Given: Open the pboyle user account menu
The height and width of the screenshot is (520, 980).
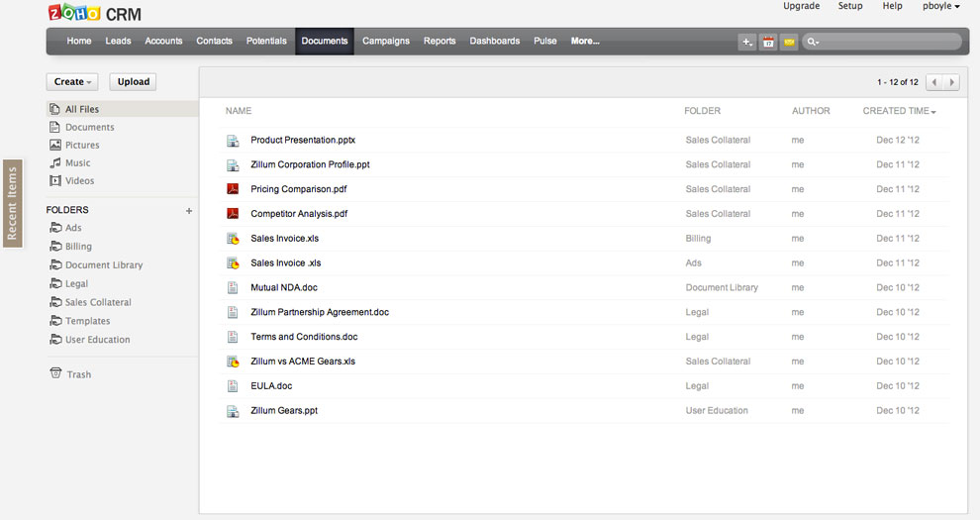Looking at the screenshot, I should tap(940, 6).
